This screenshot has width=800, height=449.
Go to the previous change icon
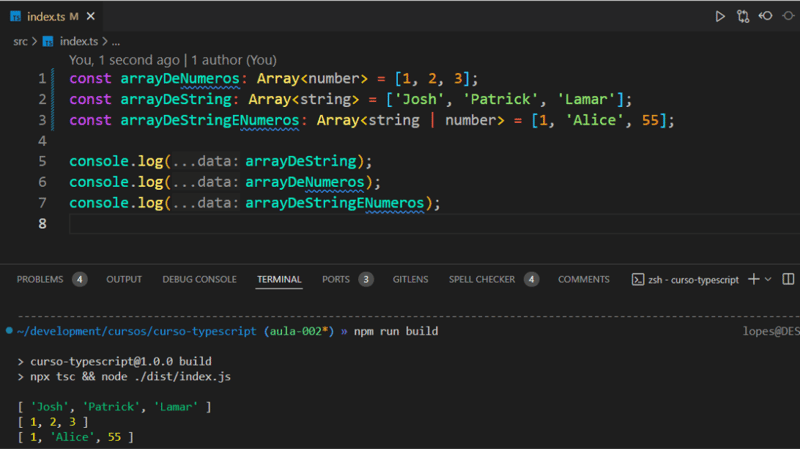tap(766, 16)
